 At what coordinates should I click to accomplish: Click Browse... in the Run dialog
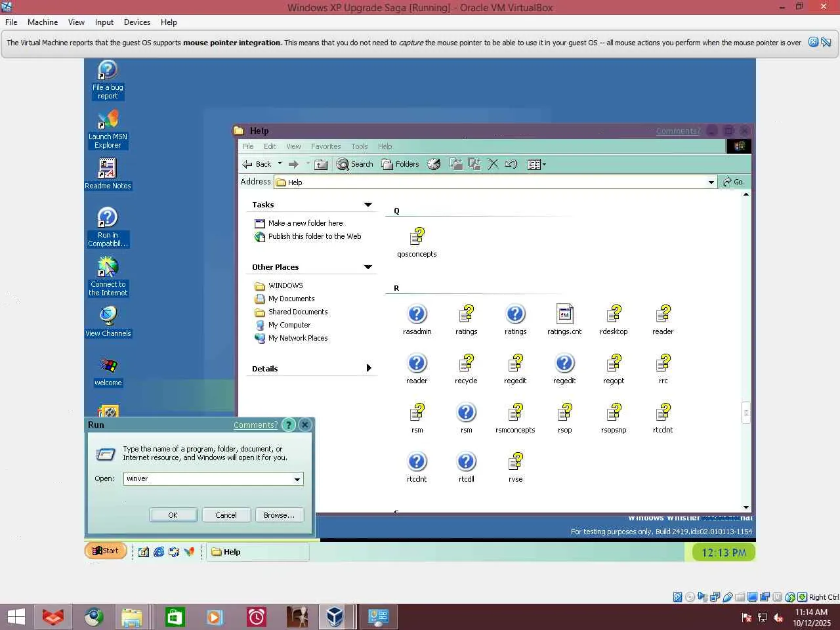pyautogui.click(x=279, y=515)
